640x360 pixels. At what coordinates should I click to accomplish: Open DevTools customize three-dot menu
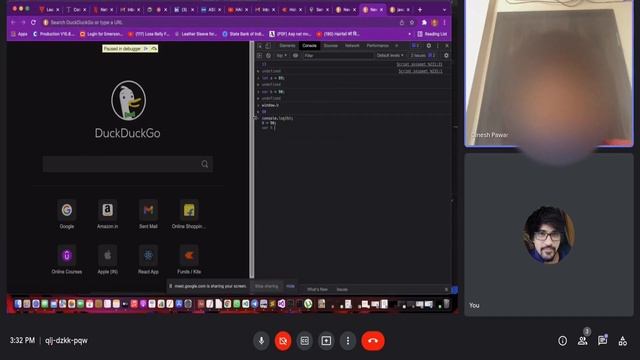tap(438, 46)
